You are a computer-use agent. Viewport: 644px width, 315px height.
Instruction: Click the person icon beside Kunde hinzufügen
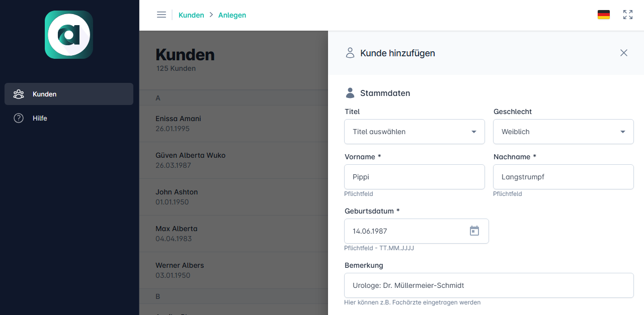[x=350, y=53]
